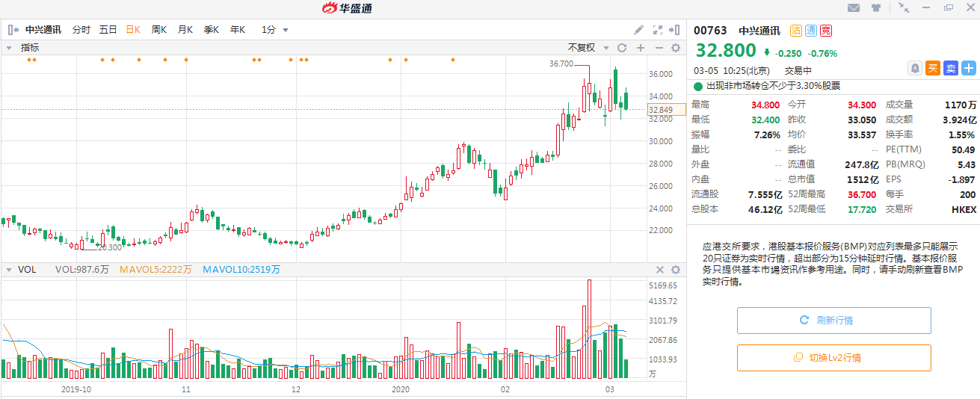Add stock to watchlist with plus
The height and width of the screenshot is (399, 980).
tap(968, 68)
